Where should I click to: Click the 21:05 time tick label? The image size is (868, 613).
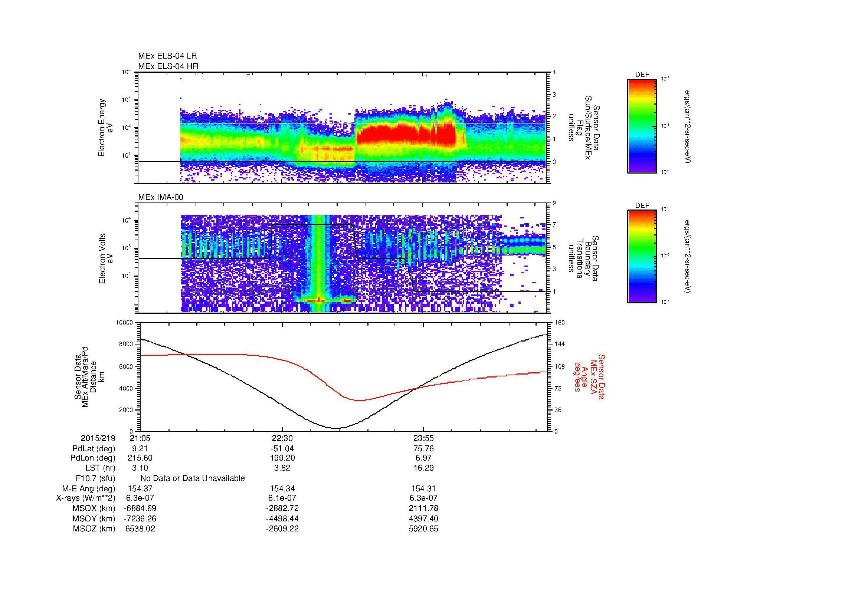click(x=140, y=438)
